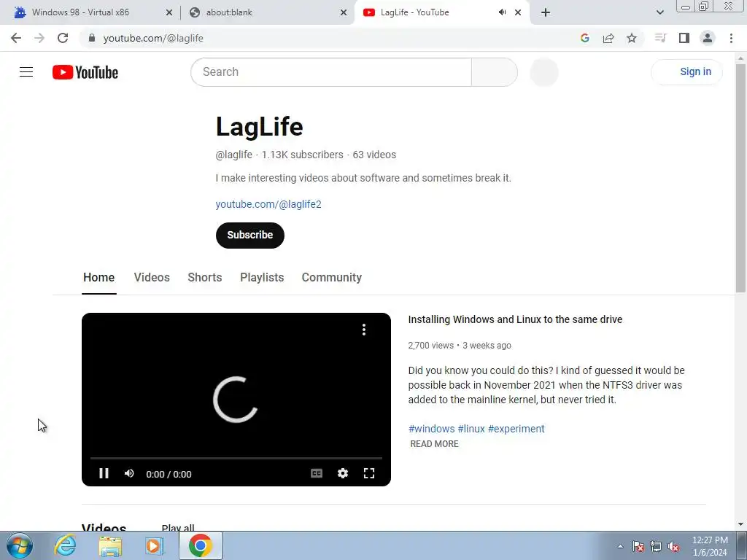This screenshot has height=560, width=747.
Task: Click the address bar URL
Action: click(153, 38)
